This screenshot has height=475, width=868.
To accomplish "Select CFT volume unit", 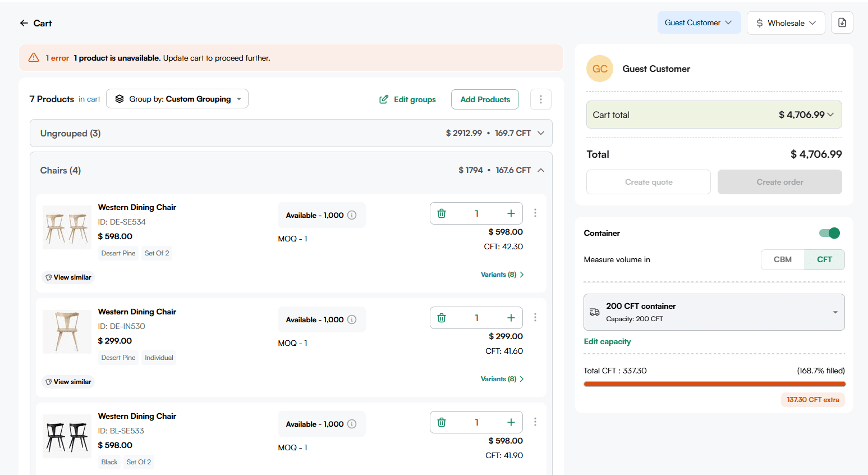I will coord(824,259).
